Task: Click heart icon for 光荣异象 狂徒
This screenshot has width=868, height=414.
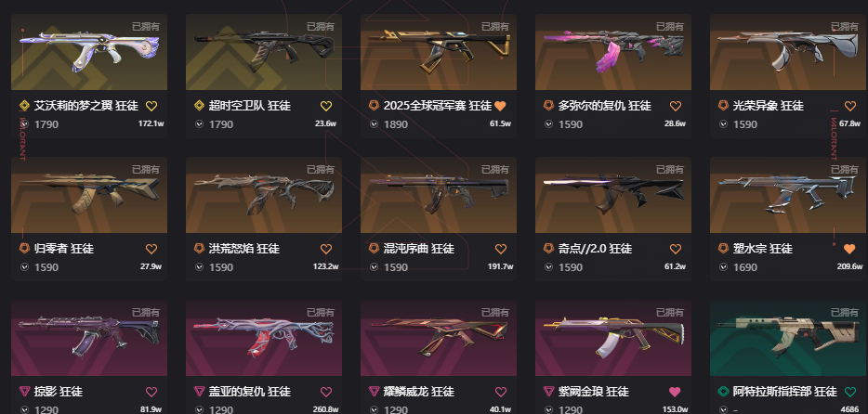Action: point(850,106)
